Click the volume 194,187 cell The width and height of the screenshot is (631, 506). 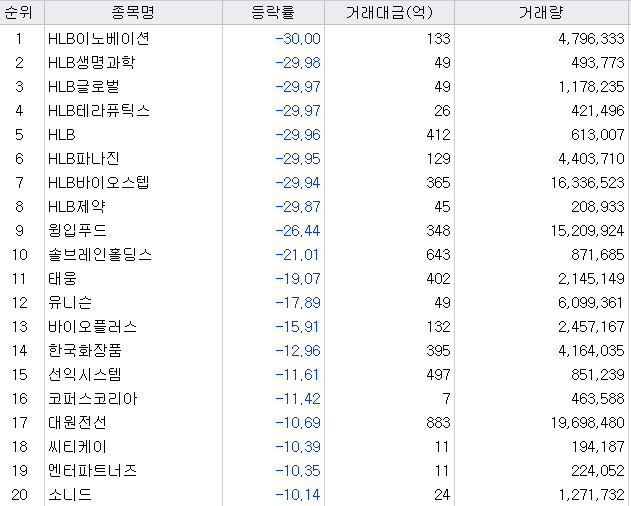[x=598, y=447]
